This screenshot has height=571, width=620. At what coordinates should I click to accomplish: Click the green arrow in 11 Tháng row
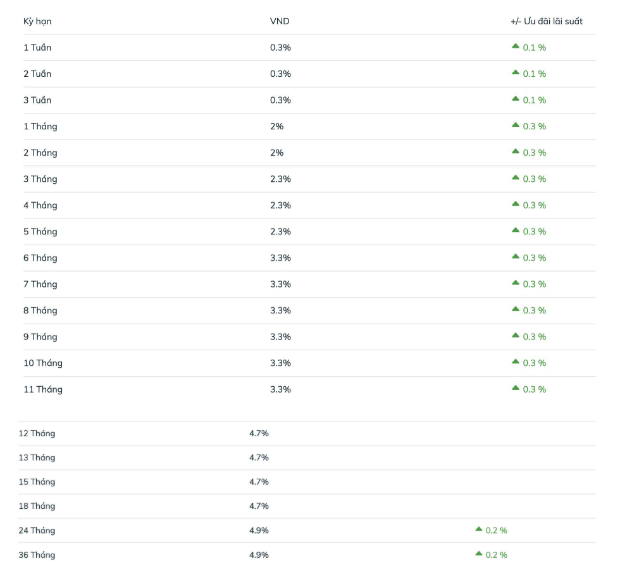(x=515, y=388)
